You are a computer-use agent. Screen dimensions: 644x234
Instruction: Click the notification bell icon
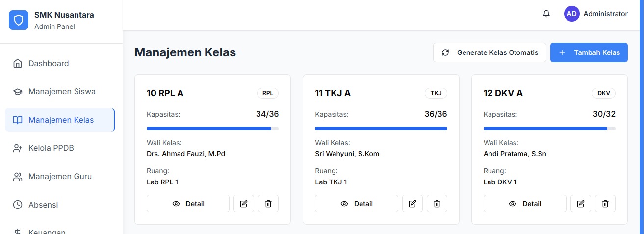(x=546, y=14)
